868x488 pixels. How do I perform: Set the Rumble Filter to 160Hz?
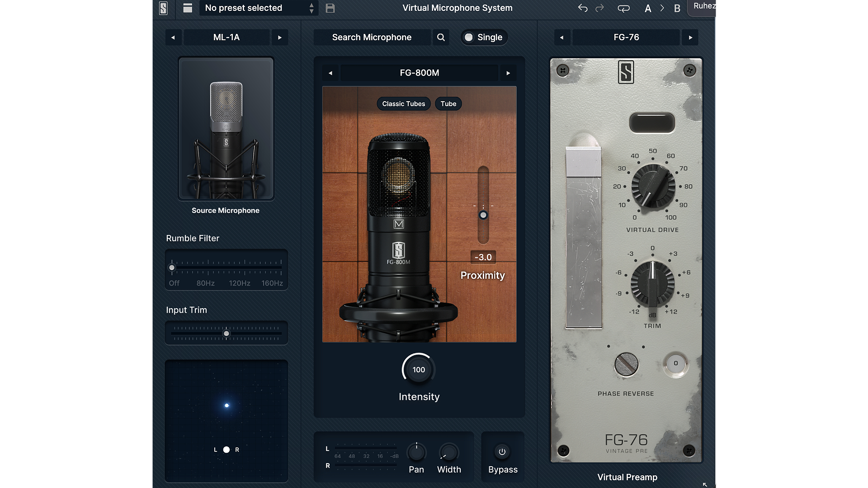pos(272,283)
